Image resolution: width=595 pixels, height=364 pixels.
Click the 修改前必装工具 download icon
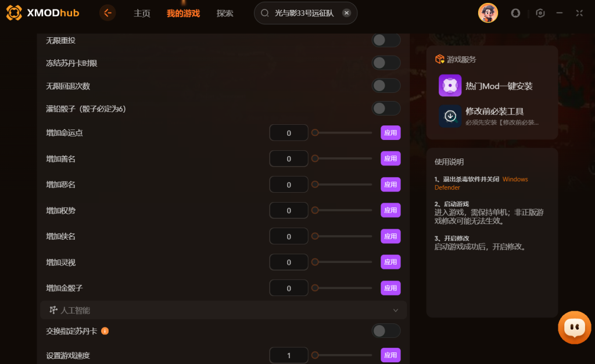[x=450, y=116]
